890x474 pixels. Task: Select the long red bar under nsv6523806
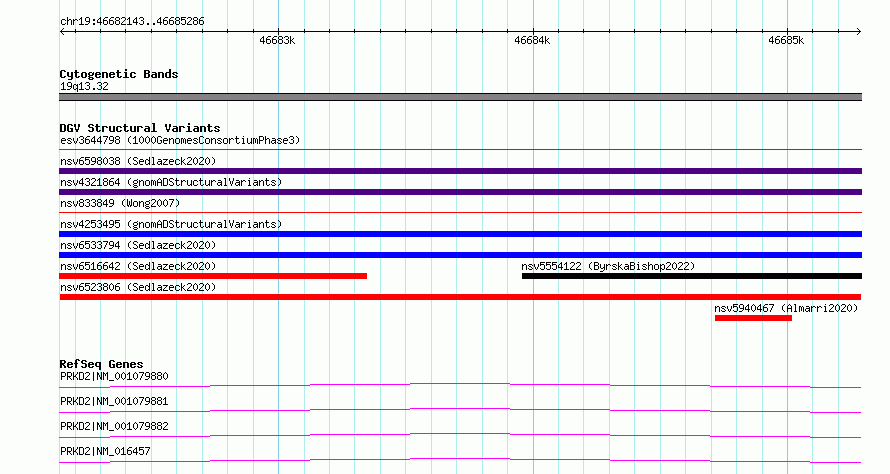(x=460, y=297)
